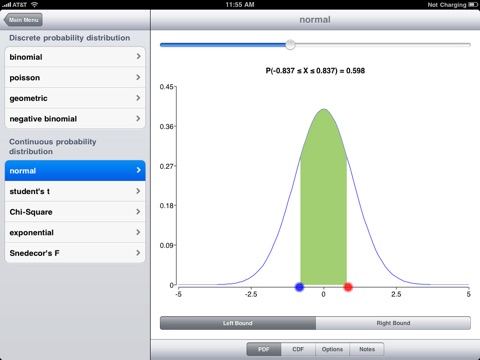Switch to the Options tab
480x360 pixels.
pyautogui.click(x=332, y=349)
